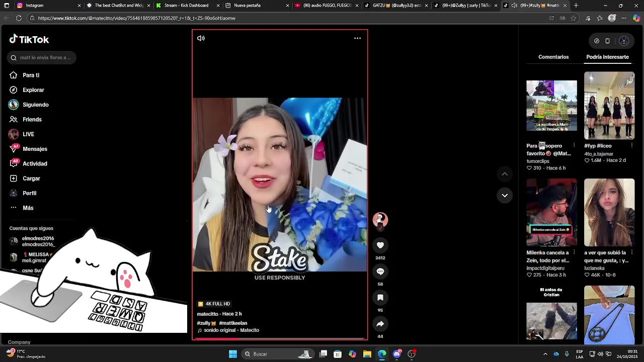Open a new browser tab with plus

point(576,6)
